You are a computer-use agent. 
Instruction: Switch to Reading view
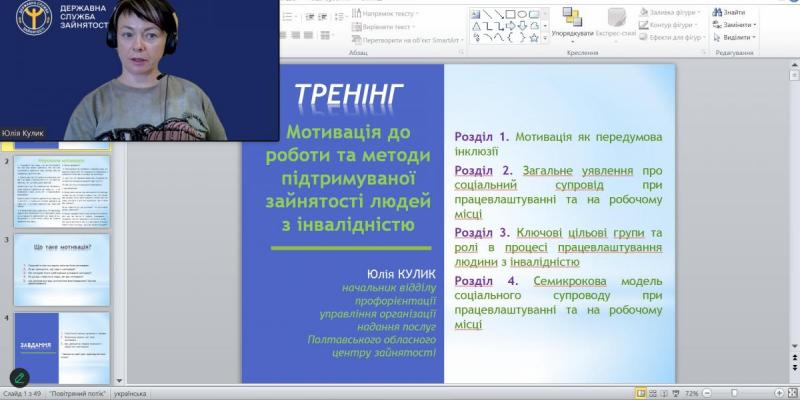coord(665,393)
